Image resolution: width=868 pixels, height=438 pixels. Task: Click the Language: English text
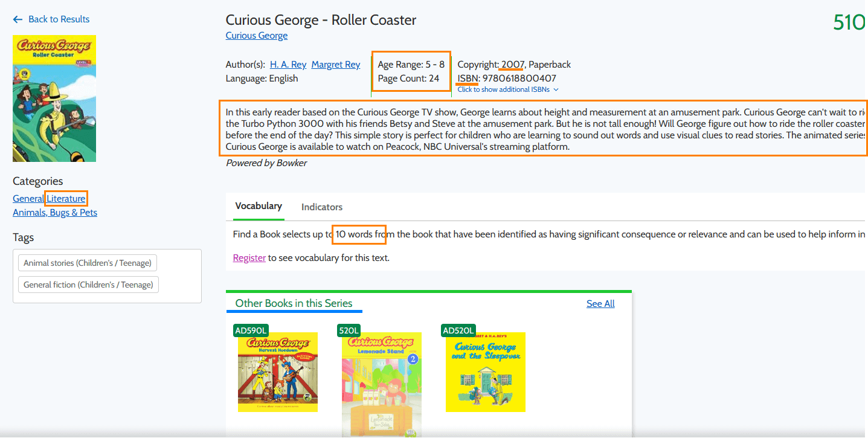pyautogui.click(x=262, y=79)
